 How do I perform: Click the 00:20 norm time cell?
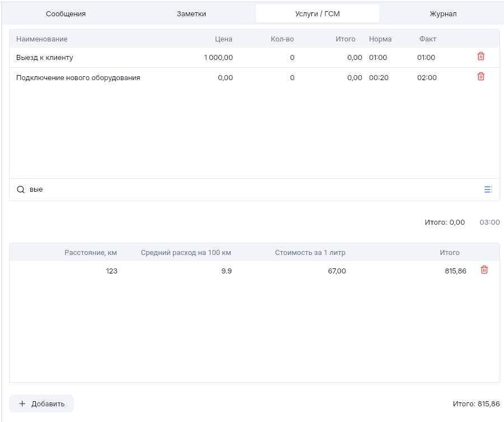coord(379,78)
